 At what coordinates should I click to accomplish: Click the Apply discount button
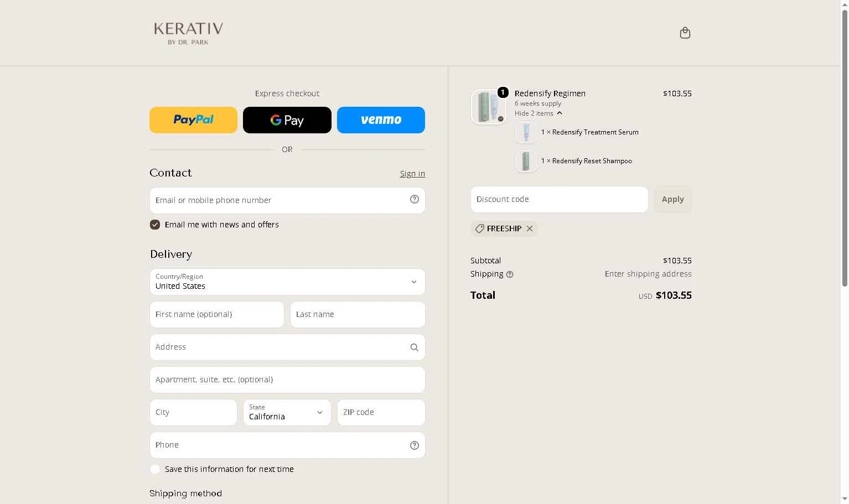(x=672, y=199)
